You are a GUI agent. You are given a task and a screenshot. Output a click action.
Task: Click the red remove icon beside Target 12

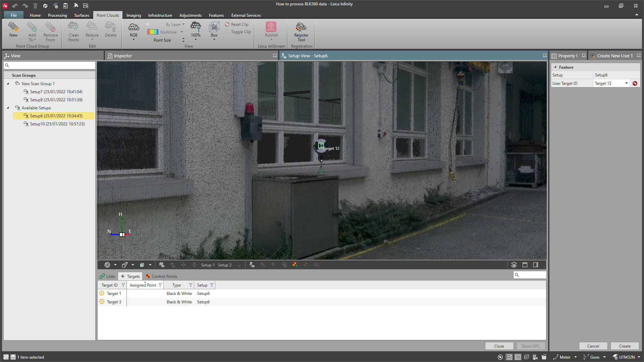click(635, 83)
